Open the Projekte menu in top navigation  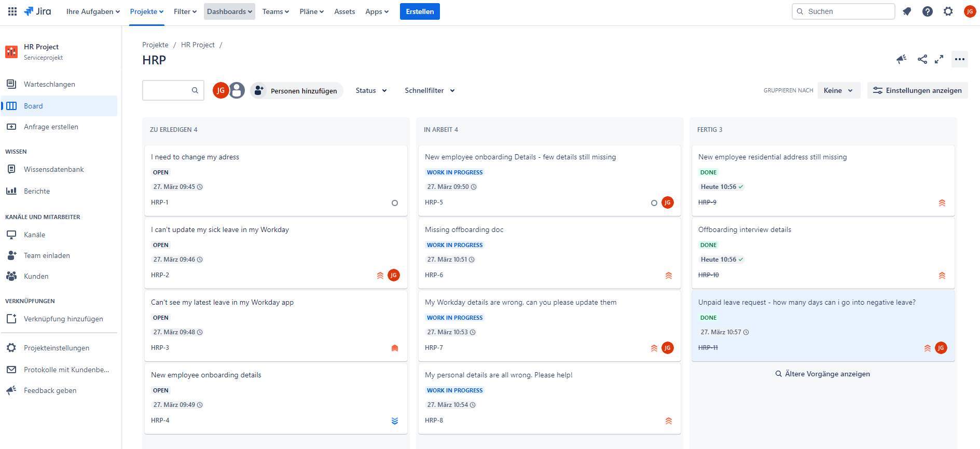[147, 11]
